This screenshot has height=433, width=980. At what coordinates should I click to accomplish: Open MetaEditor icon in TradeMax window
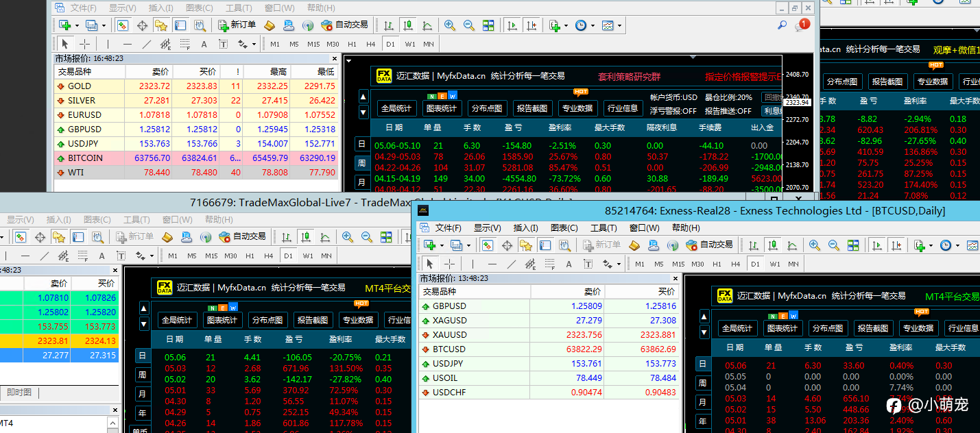point(167,236)
